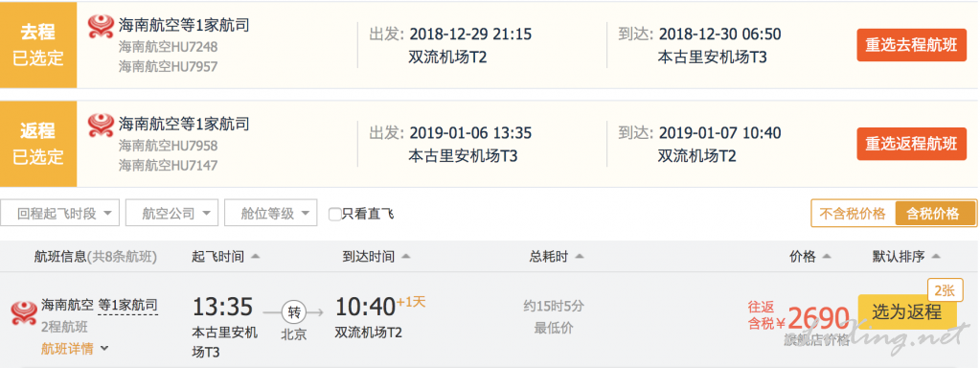Screen dimensions: 980x368
Task: Click Hainan Airlines logo in flight result
Action: pyautogui.click(x=24, y=313)
